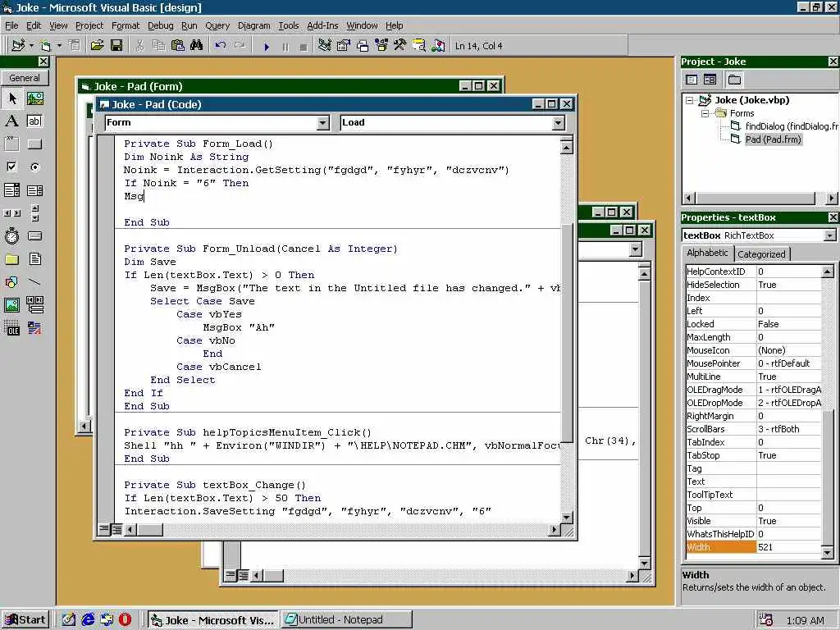Click the Paste toolbar icon
Viewport: 840px width, 630px height.
(x=177, y=46)
